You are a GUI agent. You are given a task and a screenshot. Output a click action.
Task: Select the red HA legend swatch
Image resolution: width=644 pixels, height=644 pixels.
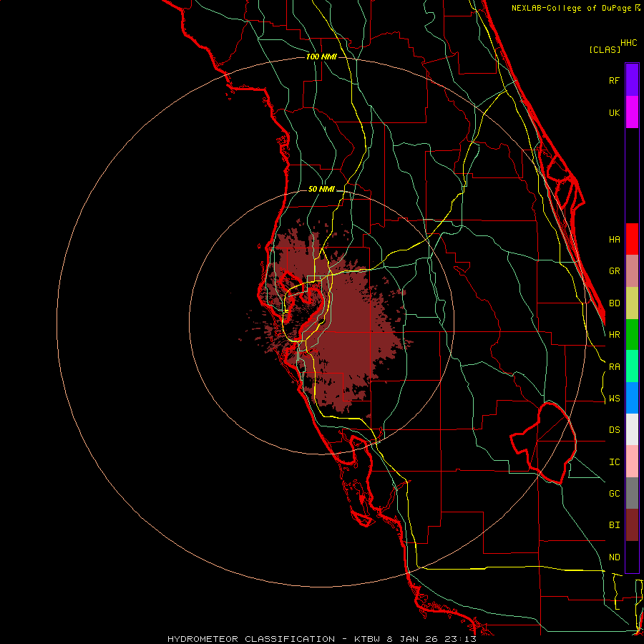point(632,239)
